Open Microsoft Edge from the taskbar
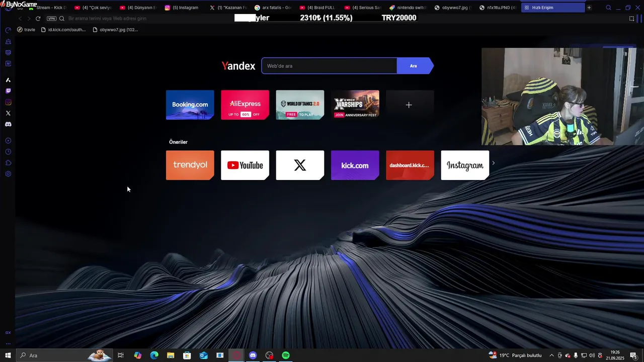The width and height of the screenshot is (644, 362). click(154, 355)
